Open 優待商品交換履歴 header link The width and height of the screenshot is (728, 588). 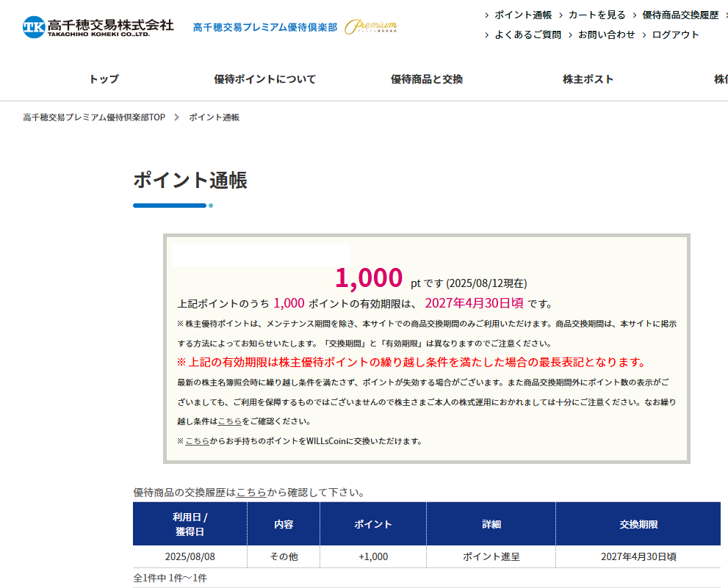point(680,15)
